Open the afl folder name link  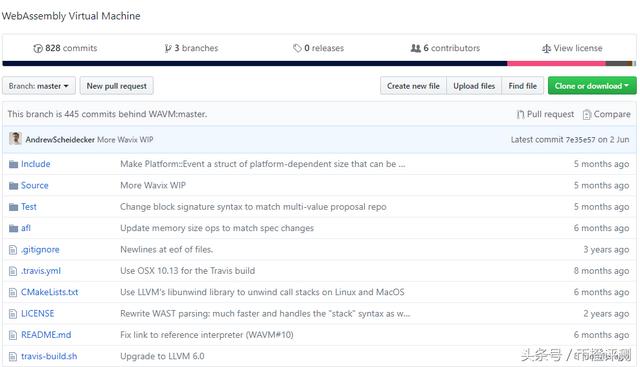[x=26, y=228]
